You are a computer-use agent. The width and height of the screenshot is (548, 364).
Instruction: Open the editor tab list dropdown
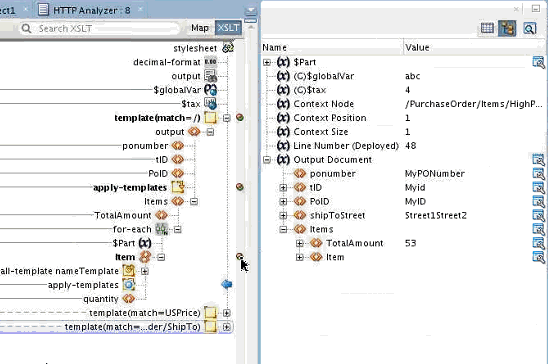[251, 12]
